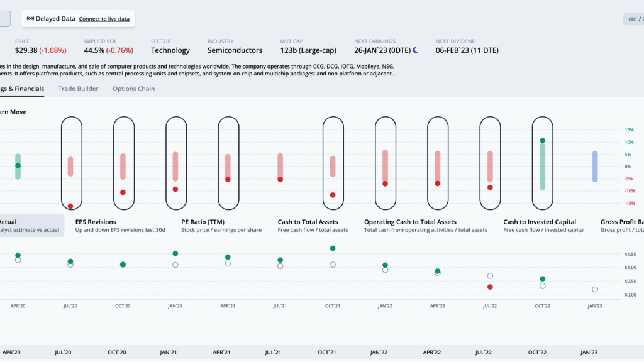Select the Earnings & Financials tab
This screenshot has width=644, height=362.
point(22,89)
